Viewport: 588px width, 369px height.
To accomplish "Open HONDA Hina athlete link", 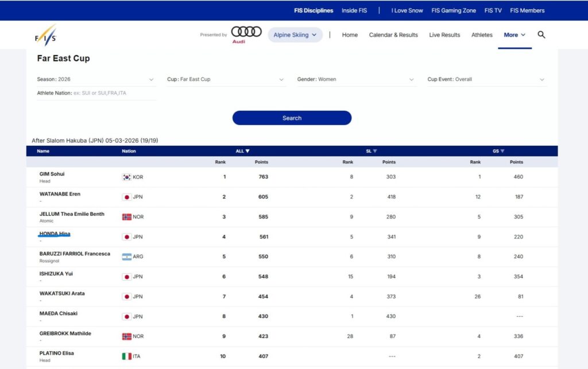I will pyautogui.click(x=55, y=234).
